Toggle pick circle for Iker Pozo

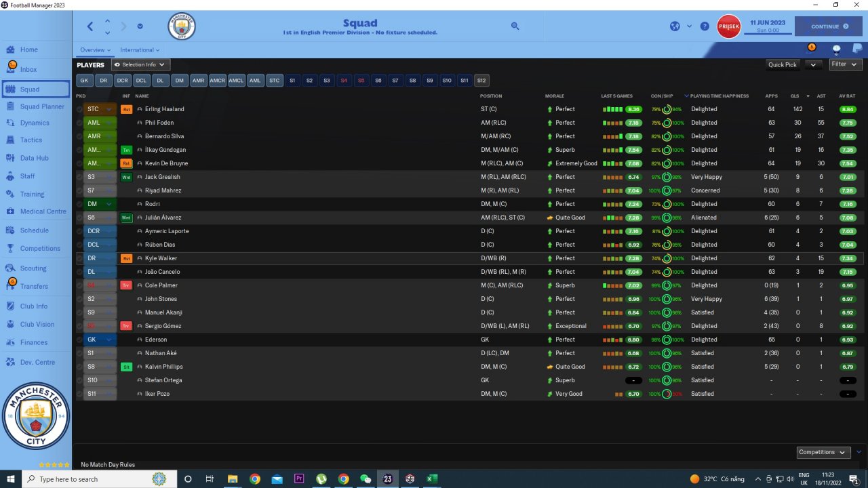point(79,394)
